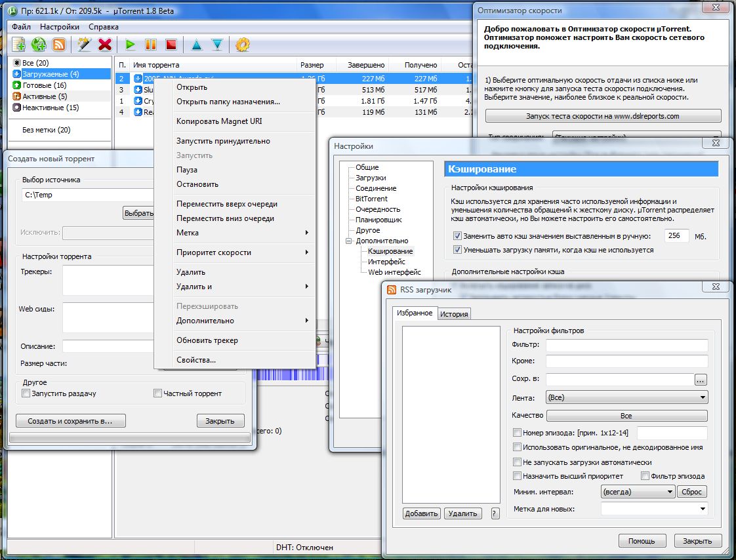Open the RSS feed toolbar icon

[x=58, y=45]
